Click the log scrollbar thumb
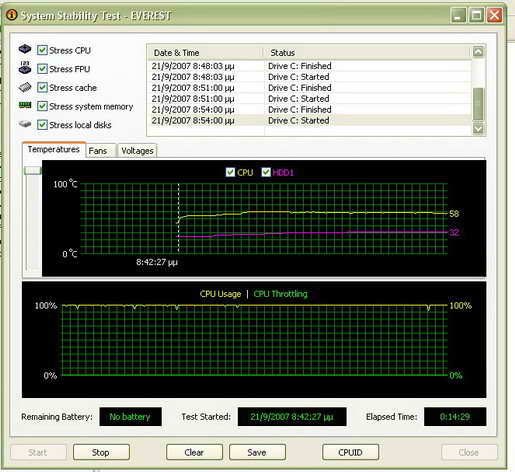 click(x=478, y=104)
